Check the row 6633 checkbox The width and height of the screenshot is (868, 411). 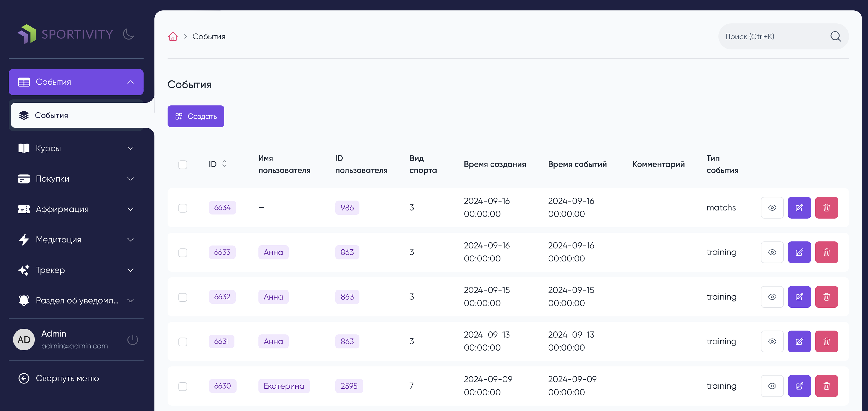(183, 252)
